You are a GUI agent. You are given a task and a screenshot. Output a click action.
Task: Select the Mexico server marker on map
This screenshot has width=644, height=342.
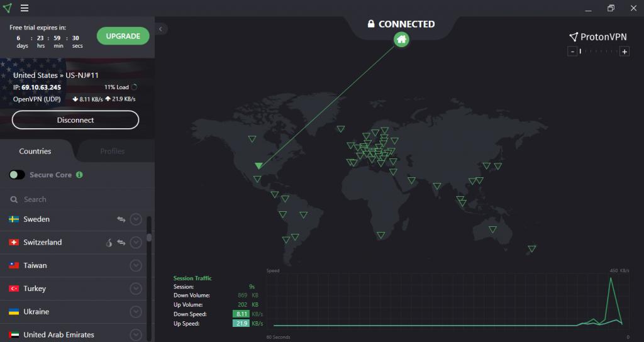click(x=257, y=179)
